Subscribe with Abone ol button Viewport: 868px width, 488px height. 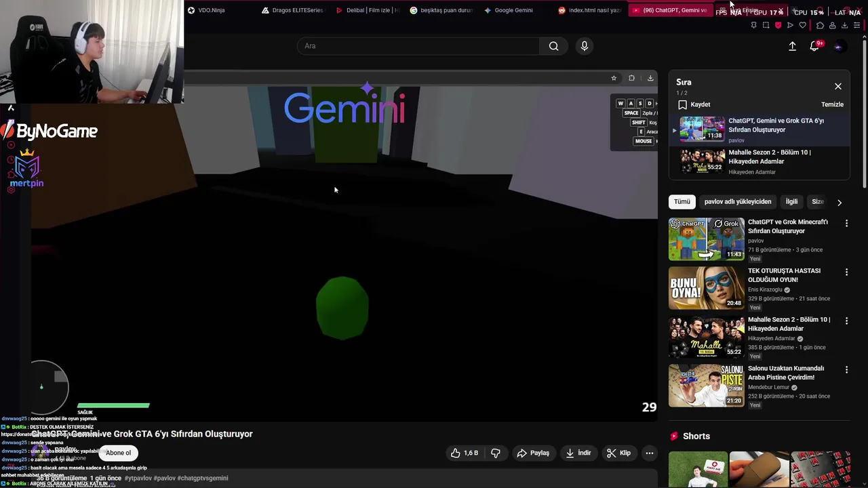(x=118, y=453)
